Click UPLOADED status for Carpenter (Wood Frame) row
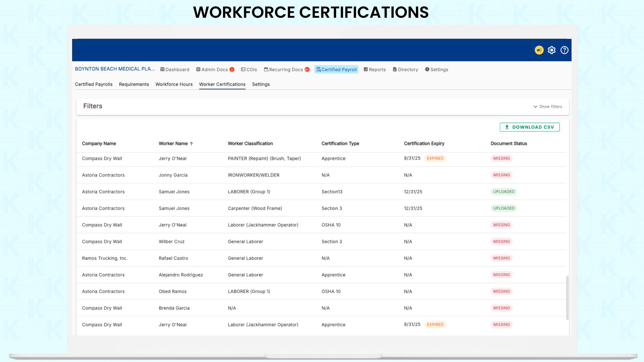644x362 pixels. point(503,208)
